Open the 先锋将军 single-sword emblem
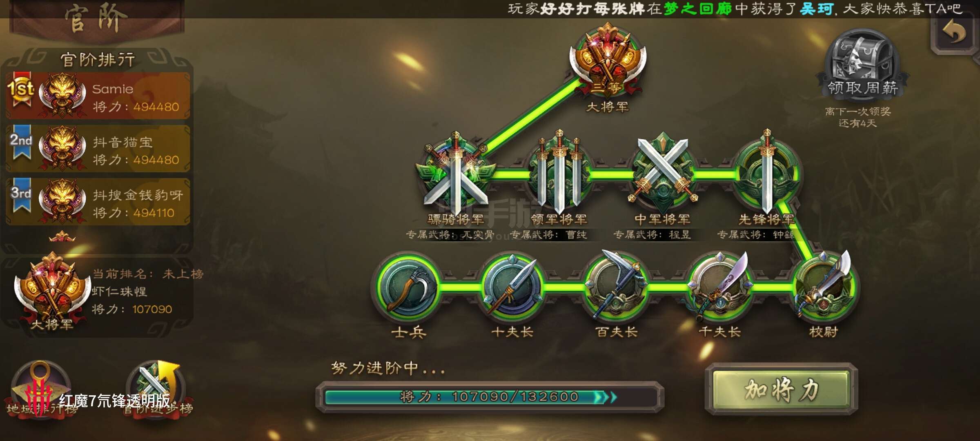Screen dimensions: 980x441 point(766,174)
